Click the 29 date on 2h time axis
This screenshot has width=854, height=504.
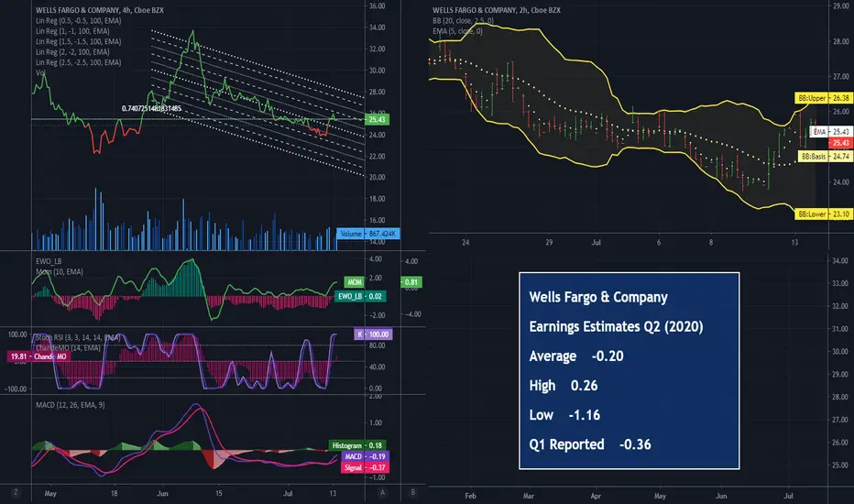(x=549, y=242)
